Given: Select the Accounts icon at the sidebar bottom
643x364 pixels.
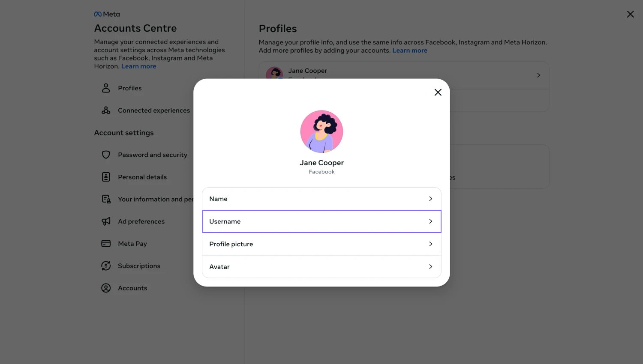Looking at the screenshot, I should 106,288.
